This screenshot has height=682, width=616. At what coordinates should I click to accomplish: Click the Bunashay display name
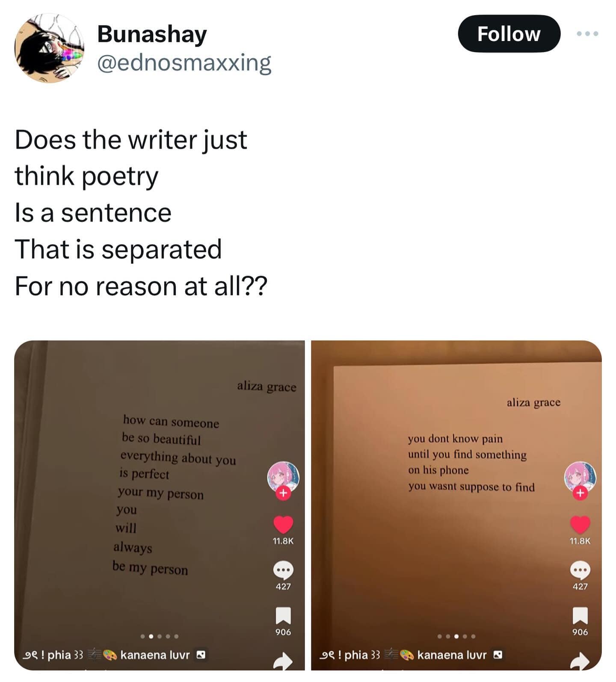click(152, 34)
